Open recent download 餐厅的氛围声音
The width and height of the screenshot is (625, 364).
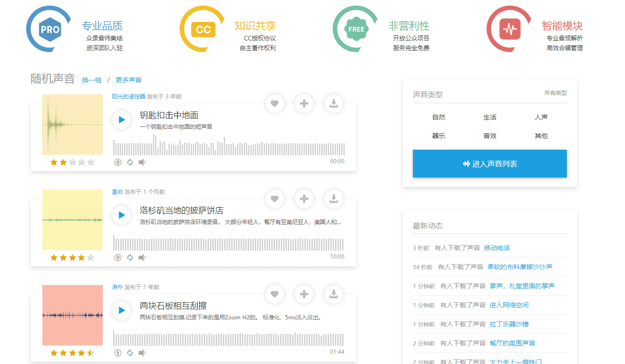pyautogui.click(x=512, y=343)
